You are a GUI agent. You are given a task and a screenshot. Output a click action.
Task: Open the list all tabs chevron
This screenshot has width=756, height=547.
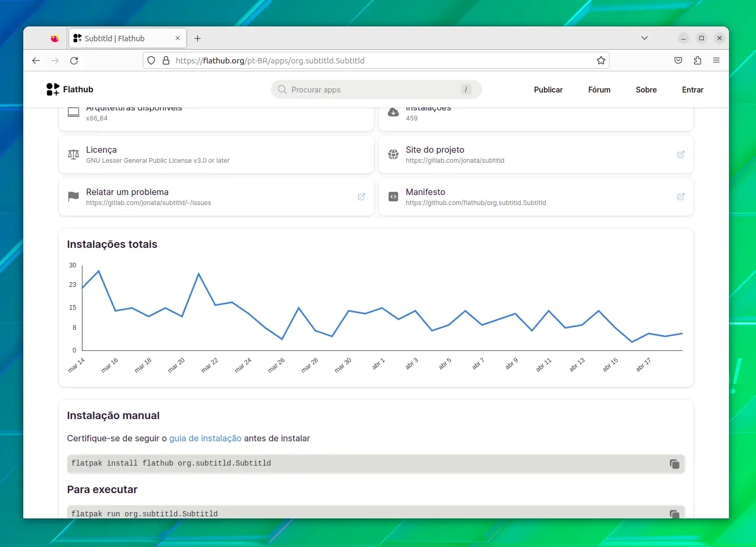point(644,38)
